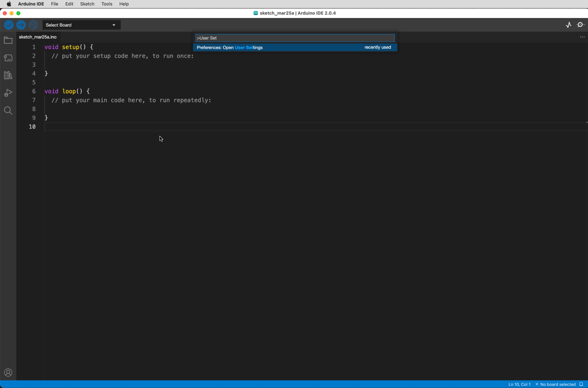Screen dimensions: 588x388
Task: Open the Sketchbook sidebar panel
Action: point(8,40)
